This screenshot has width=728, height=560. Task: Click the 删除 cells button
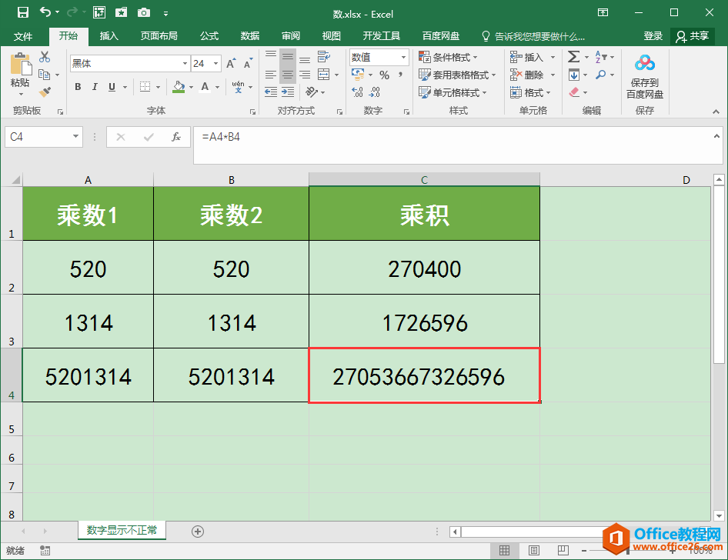(527, 75)
